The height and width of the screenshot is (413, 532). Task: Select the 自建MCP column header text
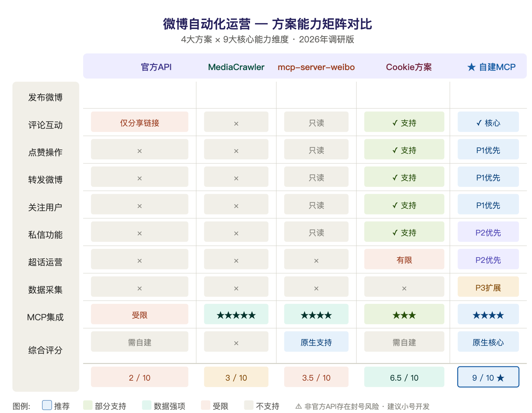[497, 67]
